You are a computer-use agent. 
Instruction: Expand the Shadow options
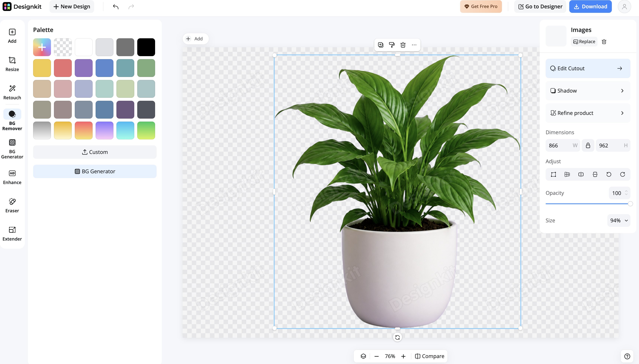[x=588, y=91]
